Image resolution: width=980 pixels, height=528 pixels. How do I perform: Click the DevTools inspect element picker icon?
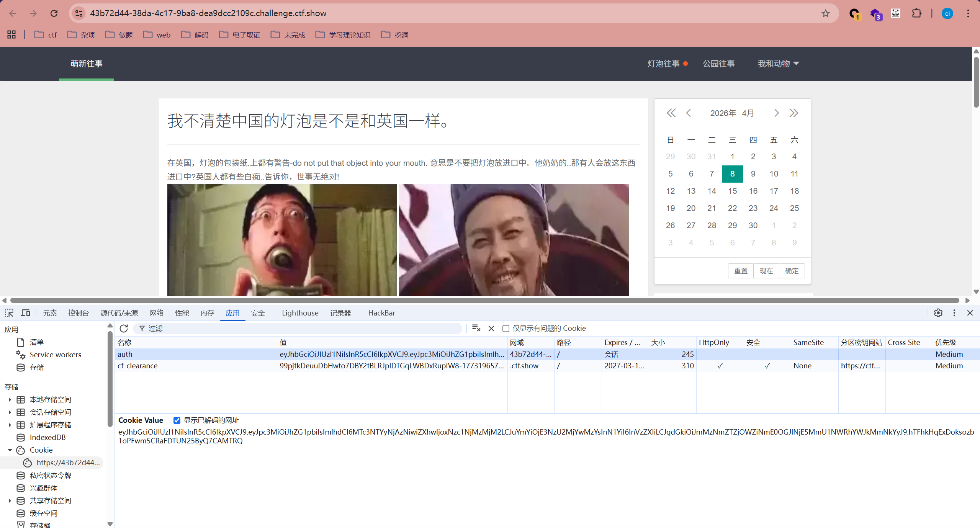[x=9, y=313]
